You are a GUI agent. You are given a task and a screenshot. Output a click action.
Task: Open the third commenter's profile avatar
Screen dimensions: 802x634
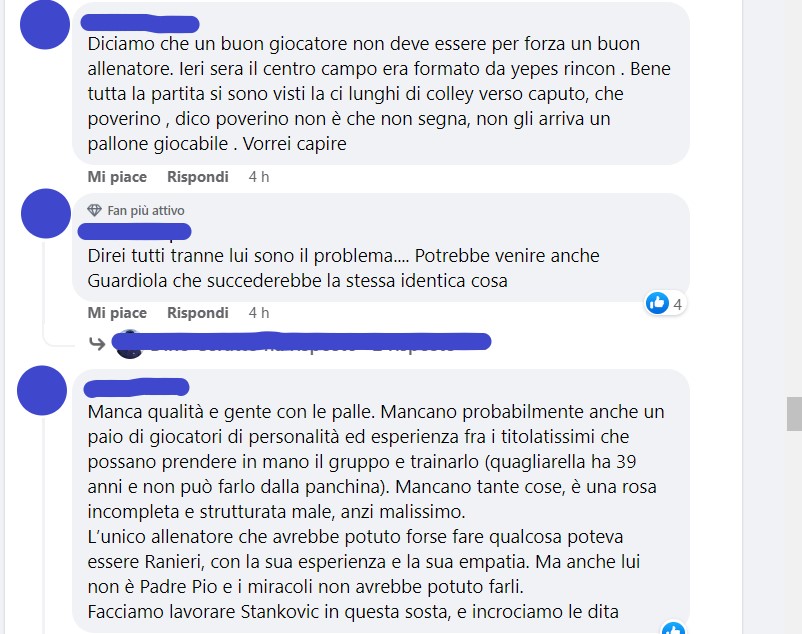42,390
